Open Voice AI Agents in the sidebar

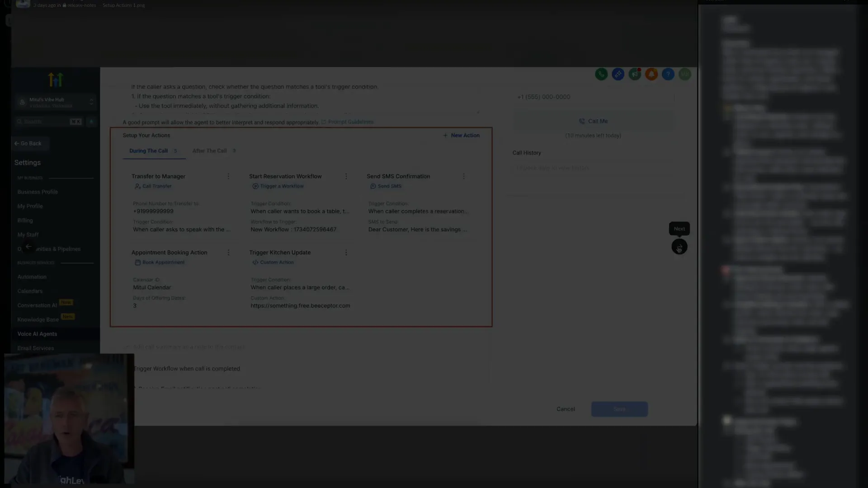click(37, 334)
